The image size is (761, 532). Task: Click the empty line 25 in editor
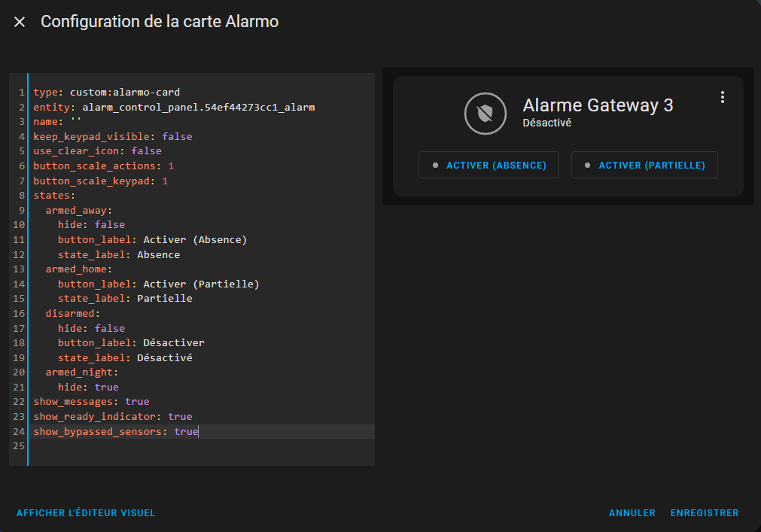point(202,446)
